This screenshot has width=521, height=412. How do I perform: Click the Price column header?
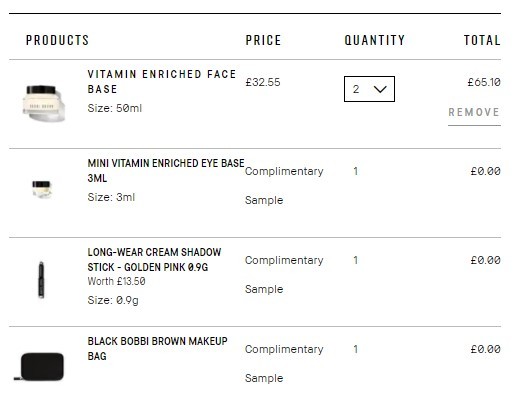tap(263, 40)
